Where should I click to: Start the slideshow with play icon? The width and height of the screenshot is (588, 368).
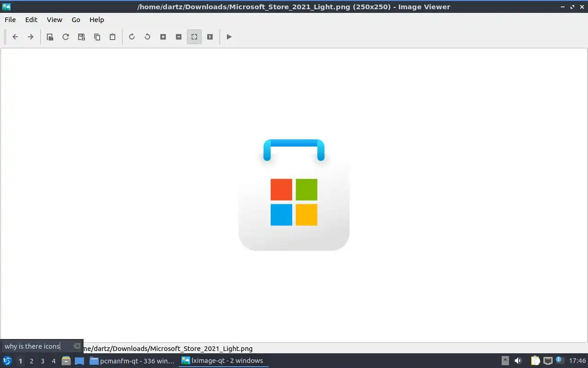click(x=229, y=37)
